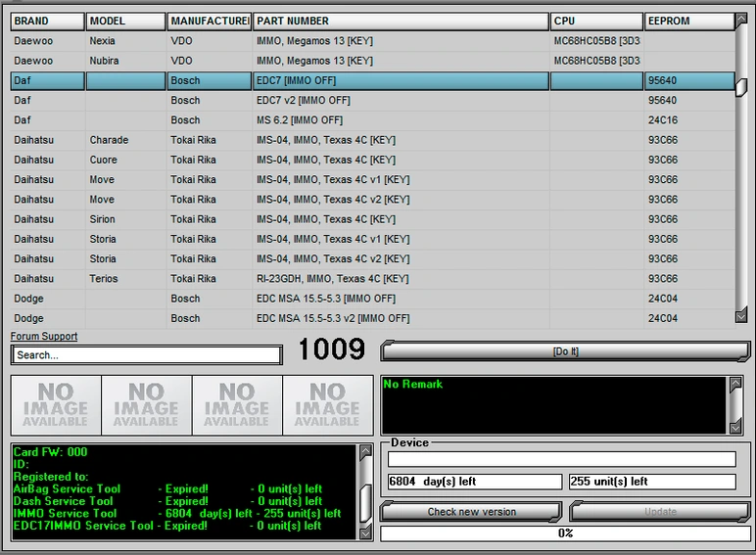This screenshot has height=555, width=756.
Task: Select Daf MS 6.2 [IMMO OFF] row
Action: point(373,120)
